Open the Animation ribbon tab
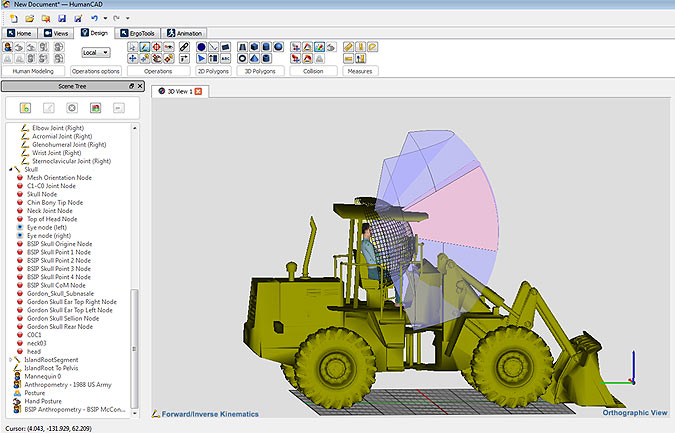The width and height of the screenshot is (675, 434). [184, 33]
